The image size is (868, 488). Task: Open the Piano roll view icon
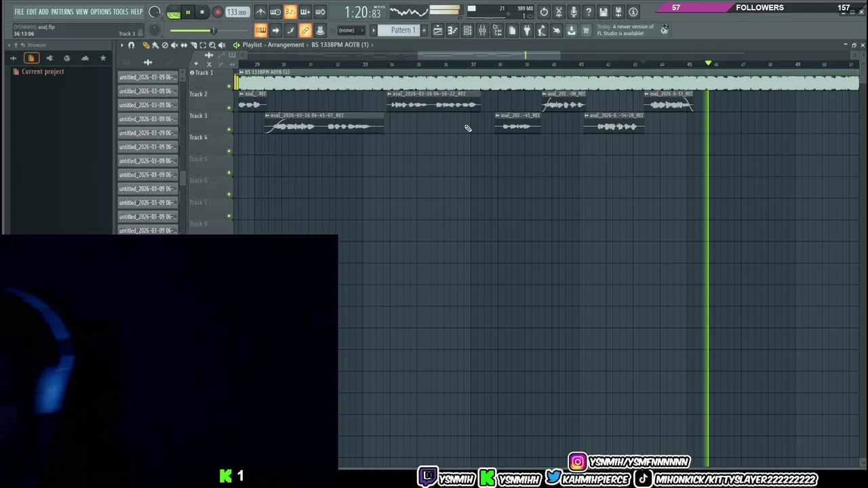coord(452,30)
